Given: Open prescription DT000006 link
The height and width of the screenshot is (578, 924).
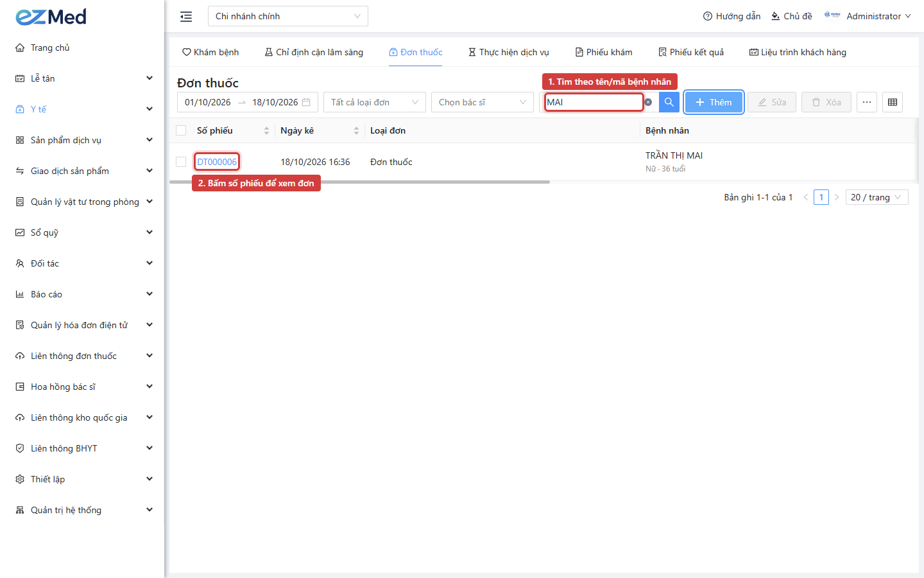Looking at the screenshot, I should 217,162.
